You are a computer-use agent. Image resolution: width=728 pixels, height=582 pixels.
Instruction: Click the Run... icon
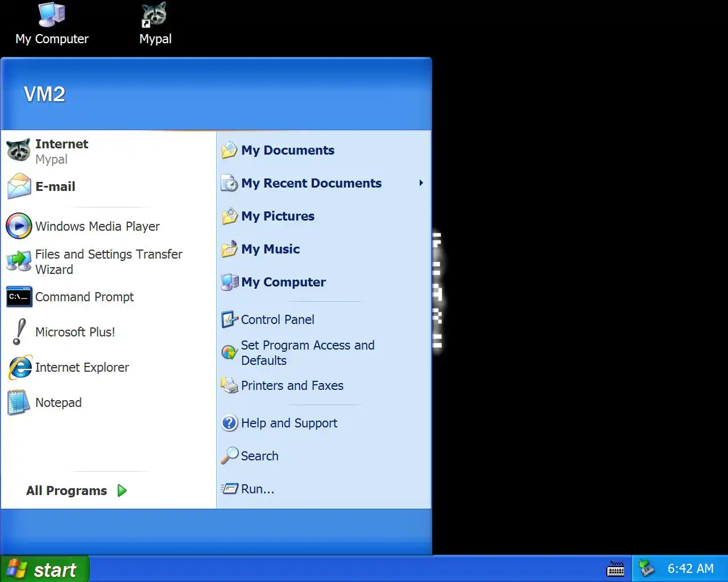pyautogui.click(x=229, y=489)
